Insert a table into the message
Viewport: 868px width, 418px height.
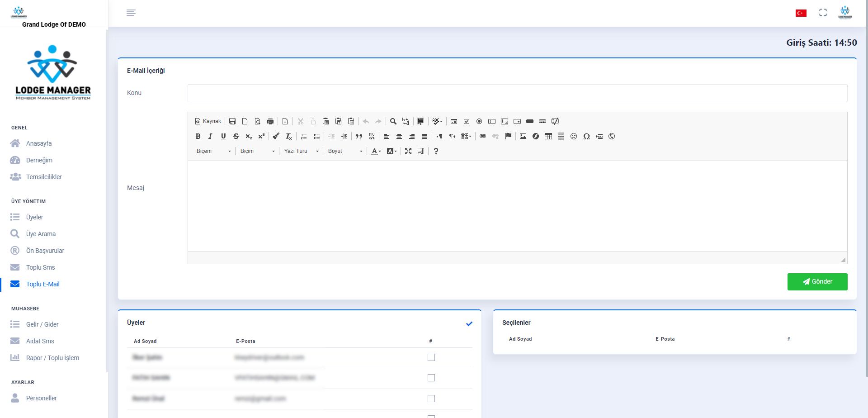click(548, 136)
